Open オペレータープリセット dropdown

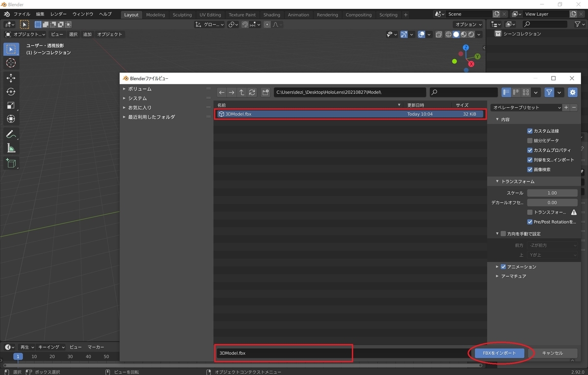coord(526,107)
